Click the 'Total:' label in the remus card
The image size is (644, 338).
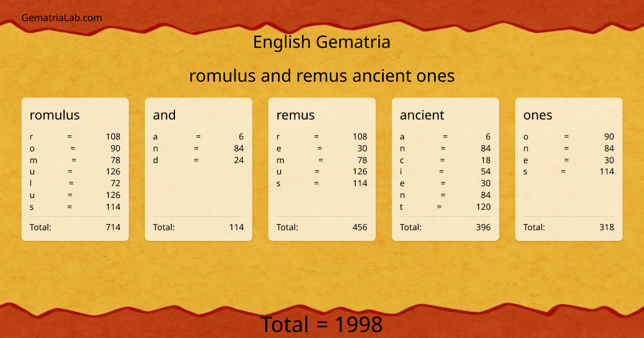(287, 227)
